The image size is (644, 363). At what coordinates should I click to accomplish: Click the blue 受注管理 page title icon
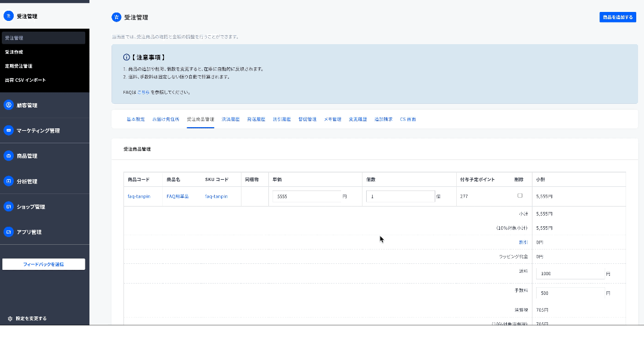[x=117, y=17]
